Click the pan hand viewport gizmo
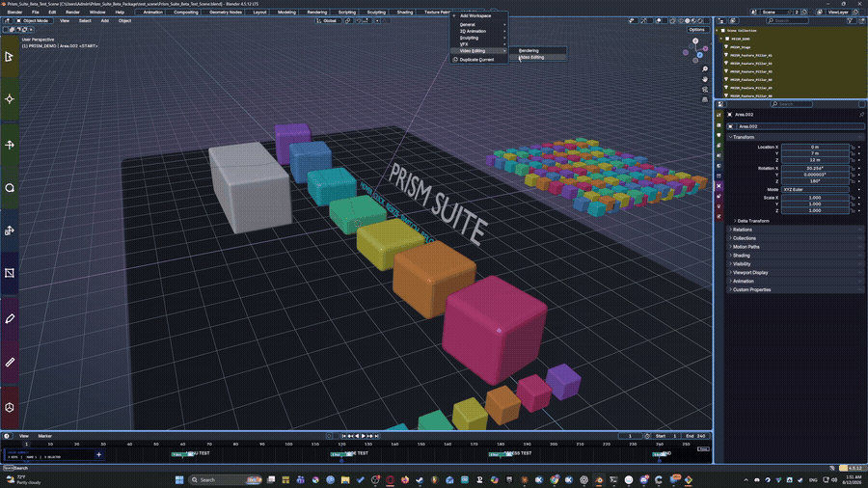The width and height of the screenshot is (868, 488). pos(705,79)
